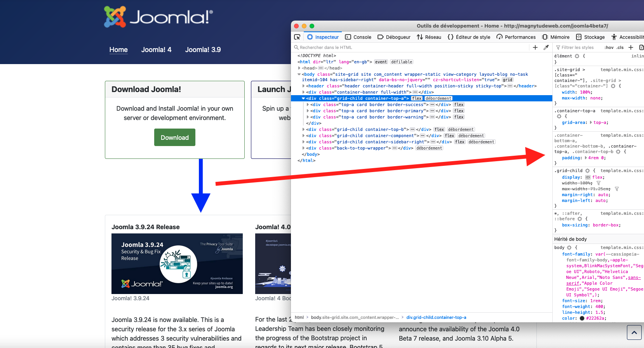644x348 pixels.
Task: Click the Home navigation link
Action: 118,50
